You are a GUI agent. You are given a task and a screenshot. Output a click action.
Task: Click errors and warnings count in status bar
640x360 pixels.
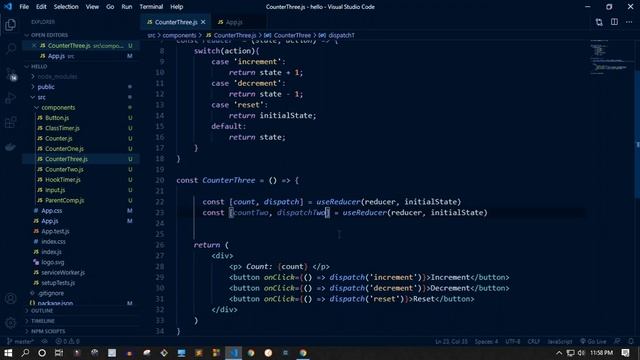(x=68, y=341)
